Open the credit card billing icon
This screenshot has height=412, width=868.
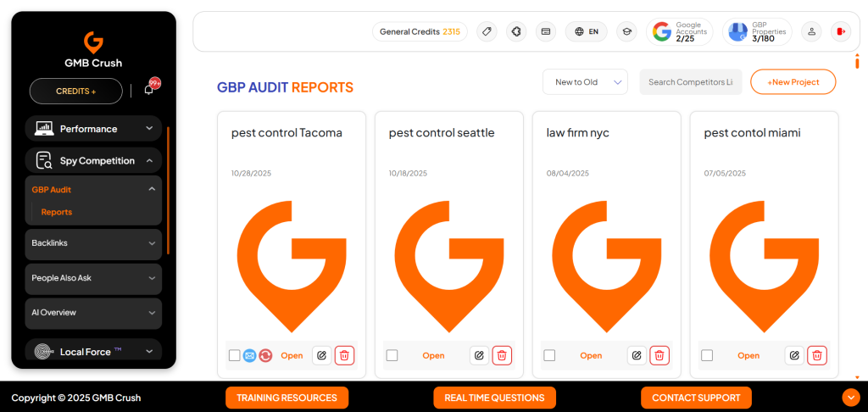[x=546, y=31]
